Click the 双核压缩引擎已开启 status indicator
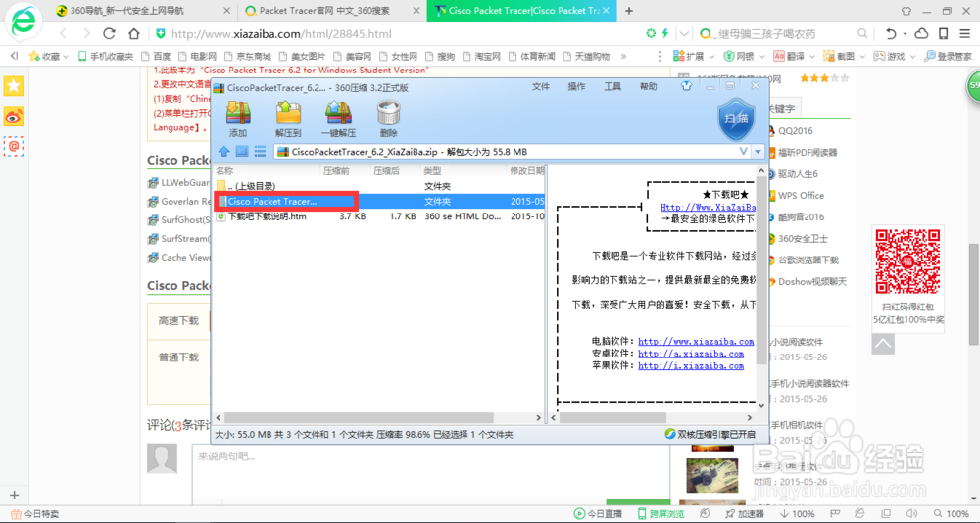Viewport: 980px width, 523px height. 710,434
